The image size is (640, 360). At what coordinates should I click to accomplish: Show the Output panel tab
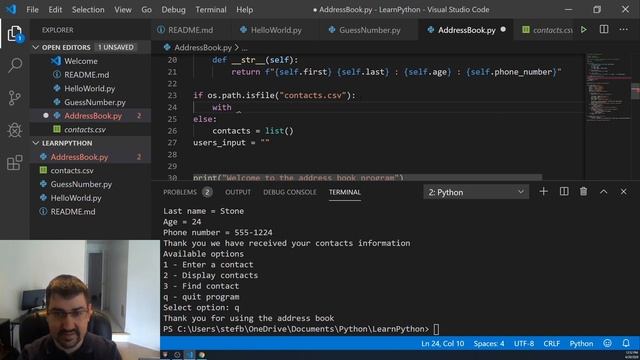[x=238, y=192]
